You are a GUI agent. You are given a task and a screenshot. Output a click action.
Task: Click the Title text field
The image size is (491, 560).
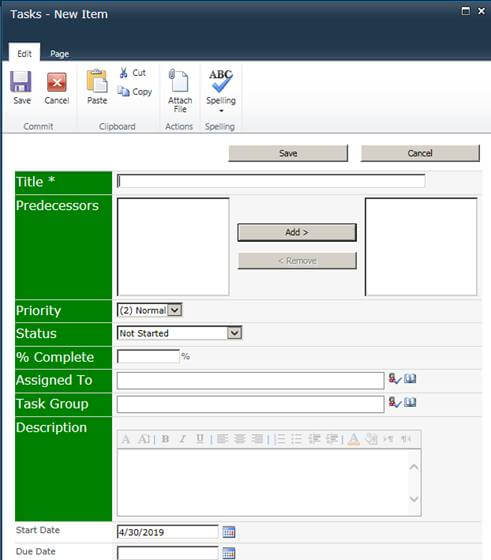[x=271, y=181]
